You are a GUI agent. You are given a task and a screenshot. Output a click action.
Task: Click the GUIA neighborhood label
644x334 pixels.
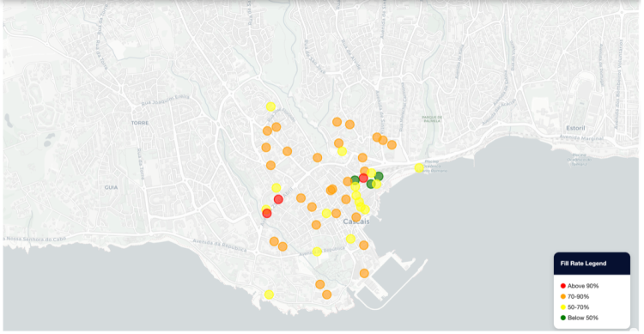111,187
